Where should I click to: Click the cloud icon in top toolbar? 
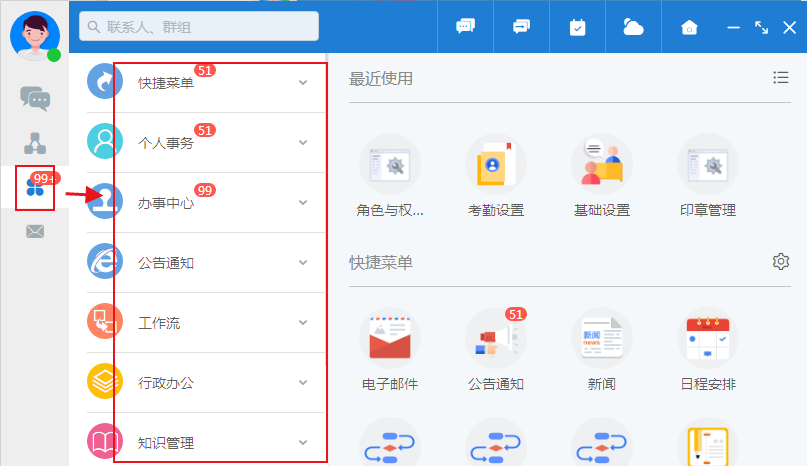(633, 27)
